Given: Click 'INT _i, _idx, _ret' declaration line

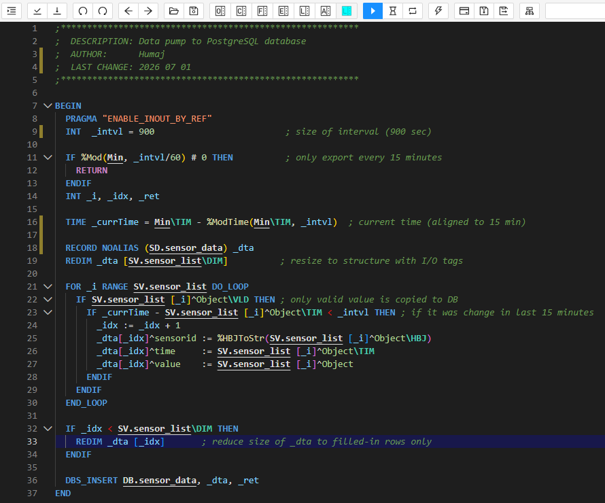Looking at the screenshot, I should pos(112,196).
